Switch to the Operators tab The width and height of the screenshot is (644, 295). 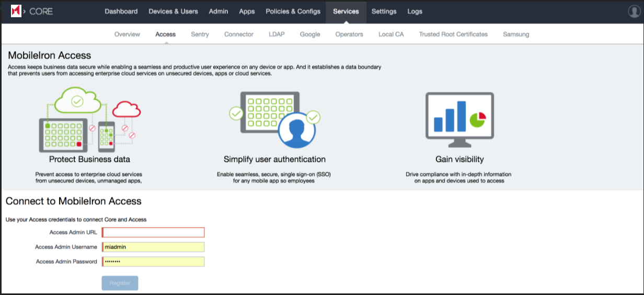(349, 34)
